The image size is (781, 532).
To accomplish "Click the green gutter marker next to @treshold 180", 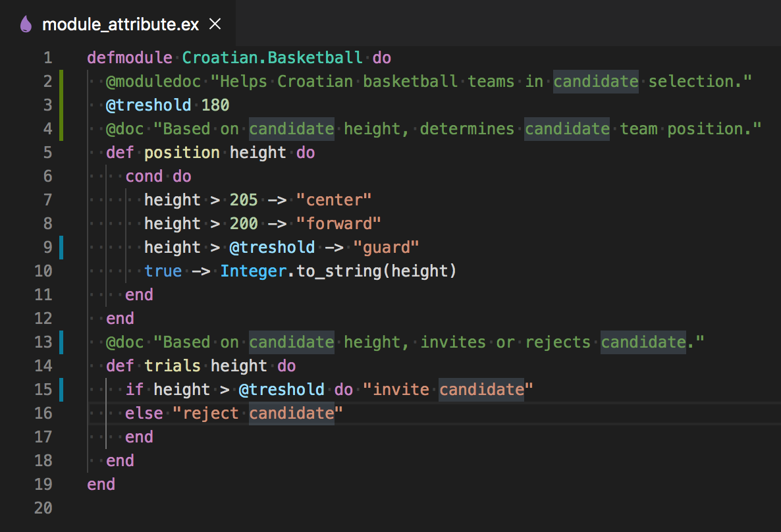I will pos(63,105).
